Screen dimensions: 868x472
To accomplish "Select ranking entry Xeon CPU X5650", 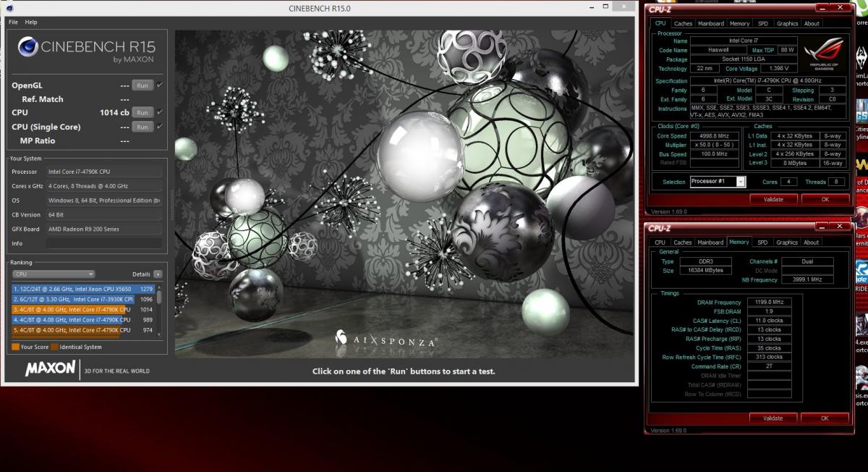I will coord(83,289).
